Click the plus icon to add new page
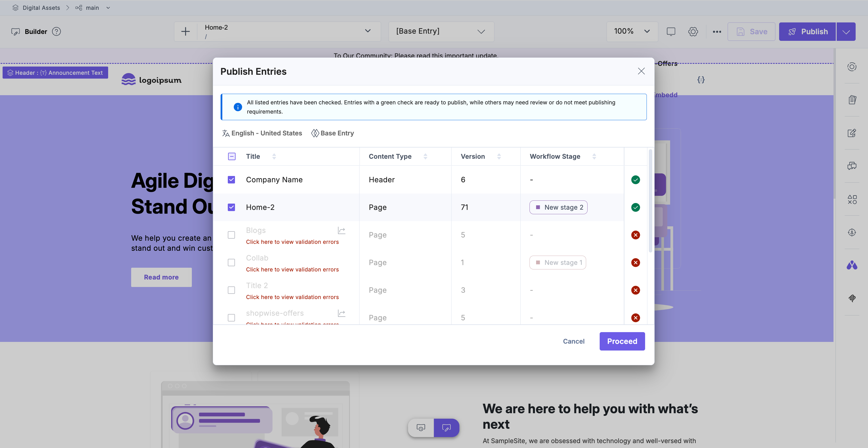 click(185, 32)
